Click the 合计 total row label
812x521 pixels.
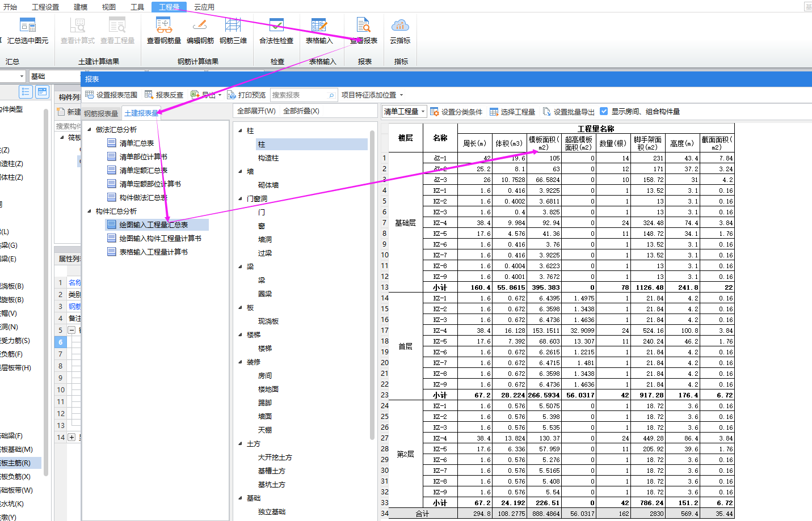pos(423,514)
